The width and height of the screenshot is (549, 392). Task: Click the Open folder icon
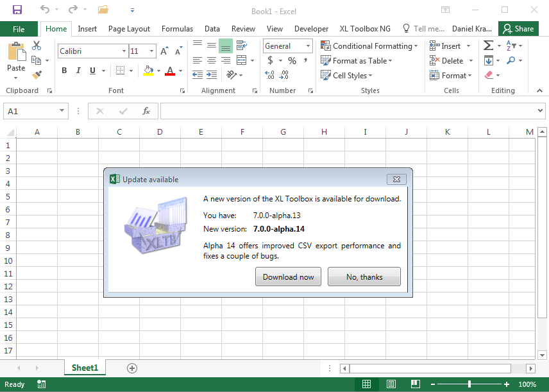pyautogui.click(x=103, y=10)
